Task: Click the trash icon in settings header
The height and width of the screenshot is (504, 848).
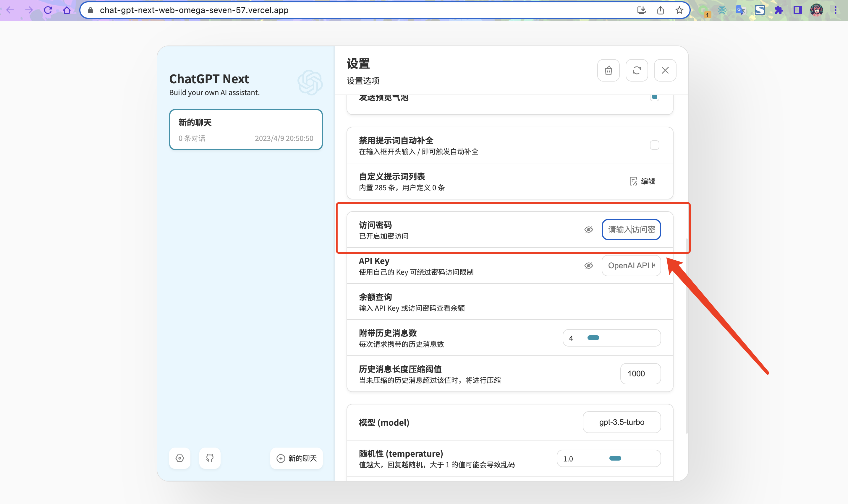Action: pos(608,70)
